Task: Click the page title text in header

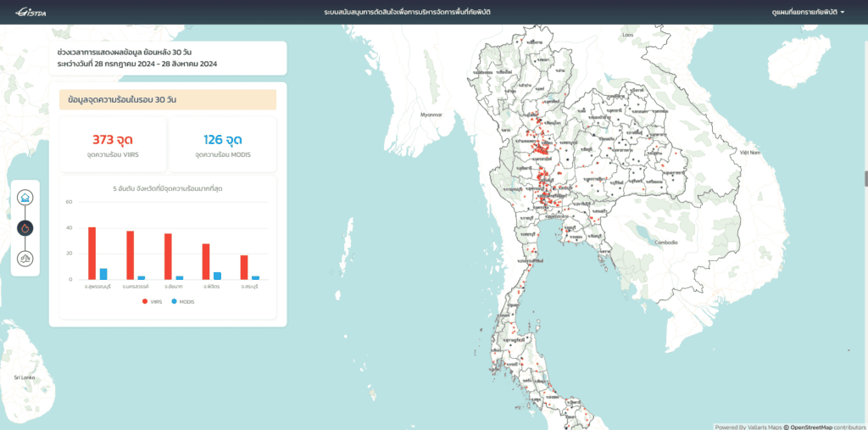Action: point(407,12)
